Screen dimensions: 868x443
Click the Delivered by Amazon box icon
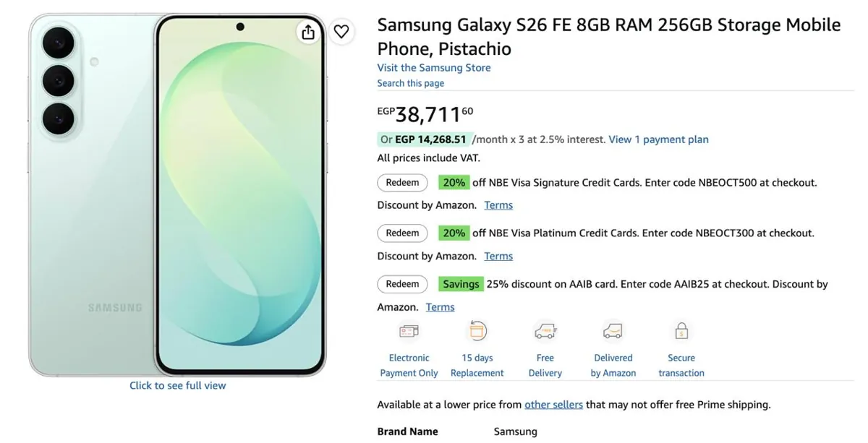coord(613,332)
